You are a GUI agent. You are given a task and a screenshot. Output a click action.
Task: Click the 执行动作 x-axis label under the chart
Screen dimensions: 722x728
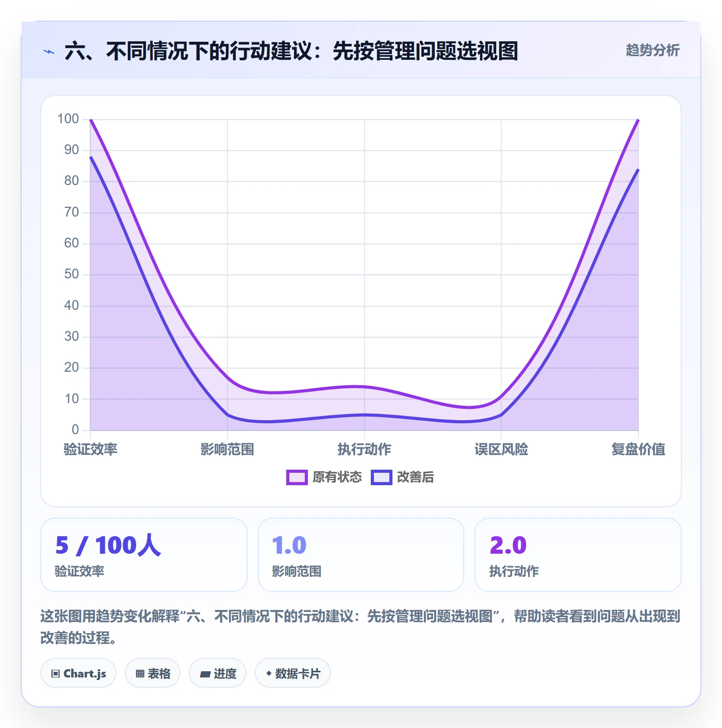point(364,450)
